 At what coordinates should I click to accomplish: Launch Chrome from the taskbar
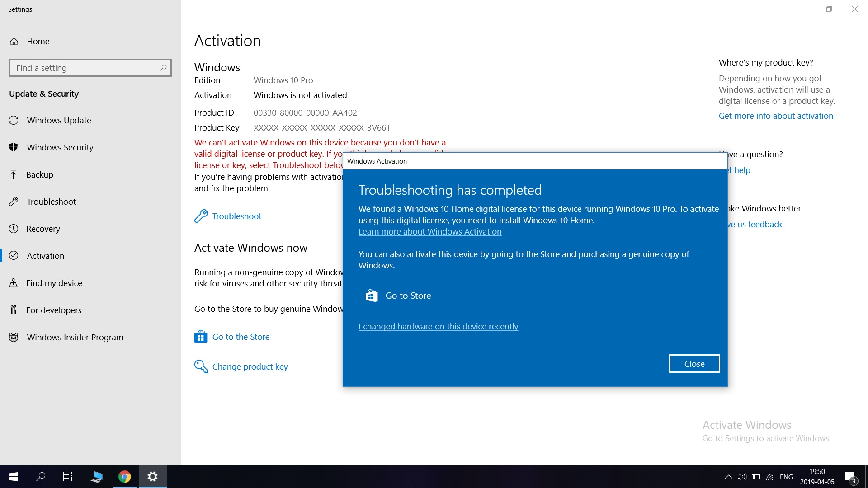(x=124, y=477)
